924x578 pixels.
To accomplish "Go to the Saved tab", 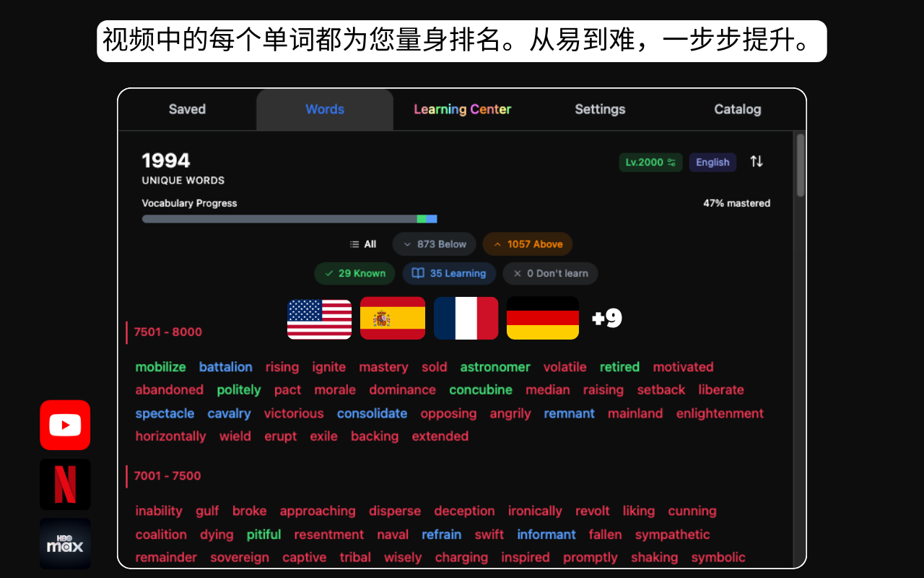I will [x=187, y=109].
